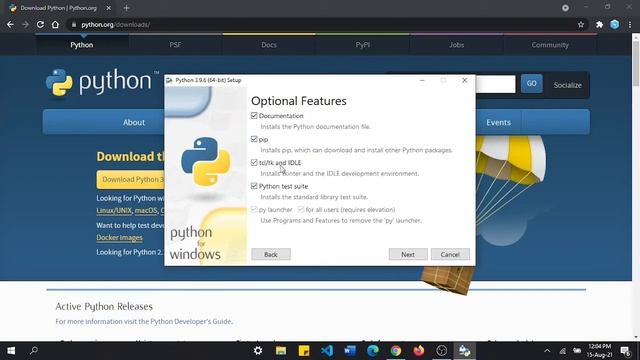Select Python installer icon in taskbar
Viewport: 640px width, 360px height.
464,351
